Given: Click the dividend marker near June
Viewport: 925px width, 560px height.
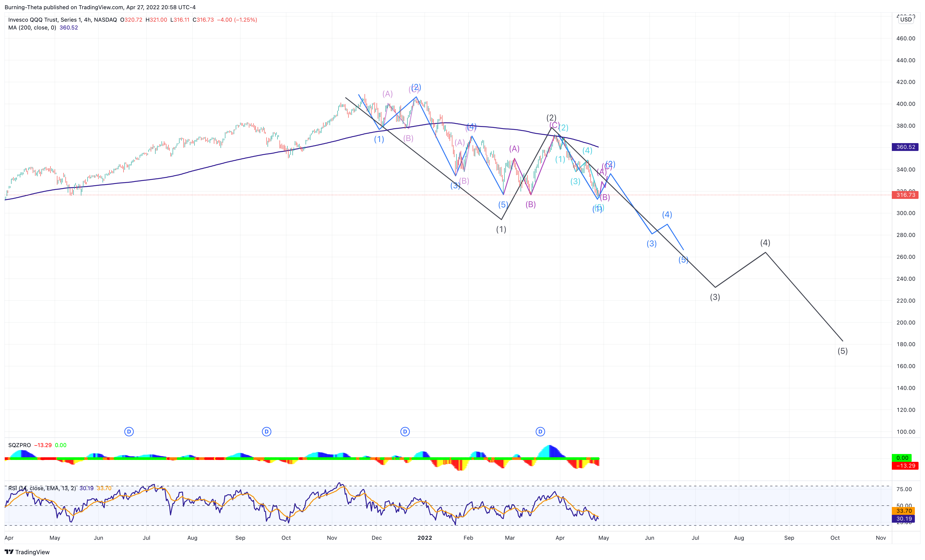Looking at the screenshot, I should pyautogui.click(x=129, y=432).
